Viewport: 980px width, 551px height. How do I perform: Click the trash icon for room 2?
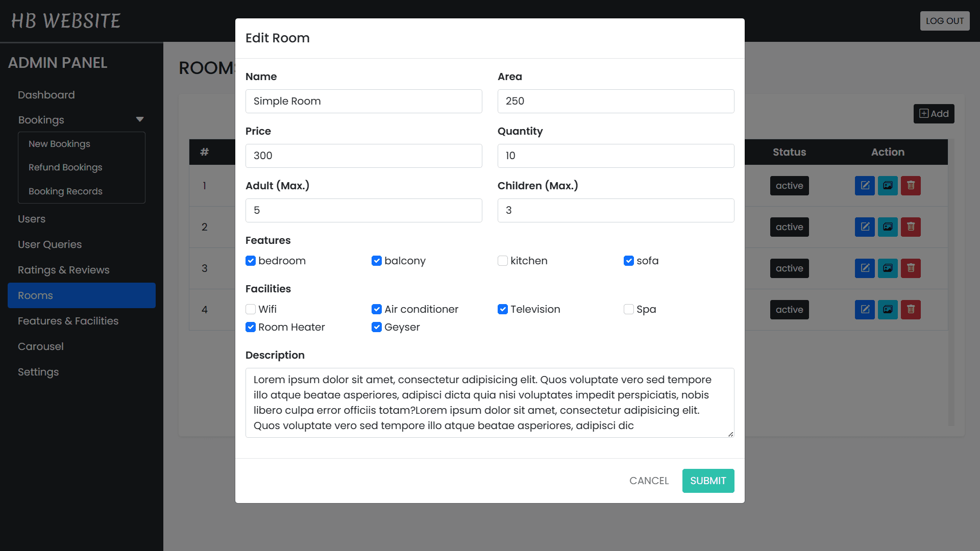[x=911, y=227]
